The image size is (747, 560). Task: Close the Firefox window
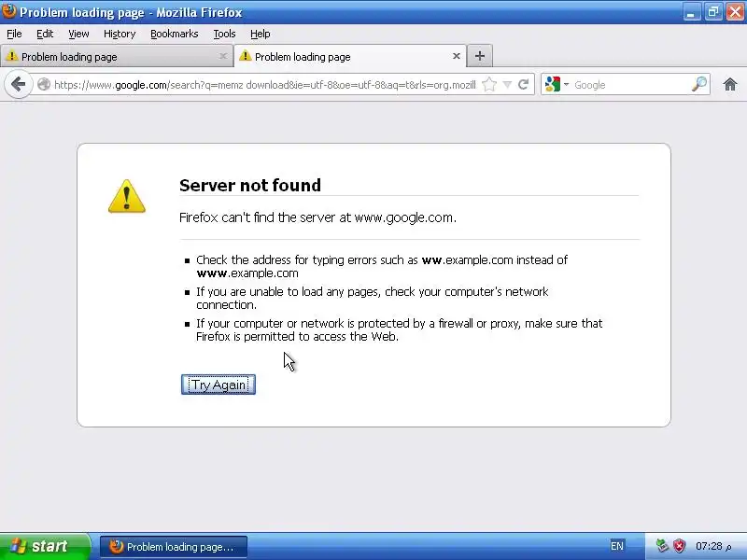[x=735, y=11]
